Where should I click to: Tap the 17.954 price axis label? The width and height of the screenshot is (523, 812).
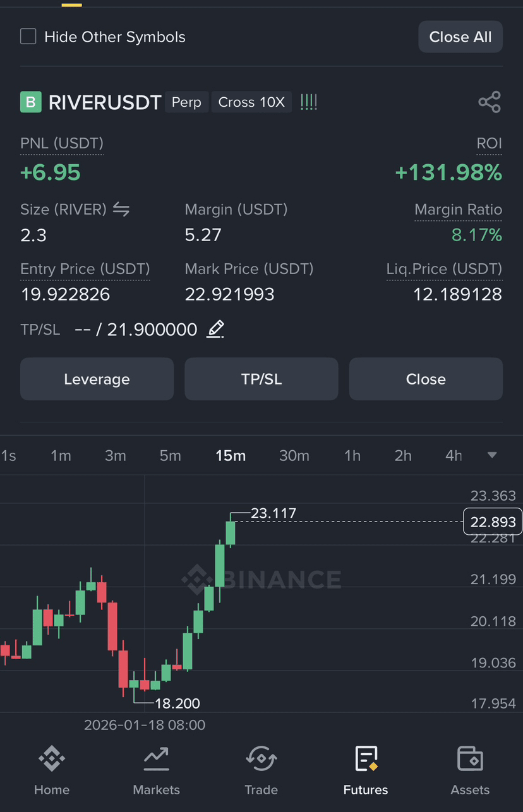click(493, 703)
